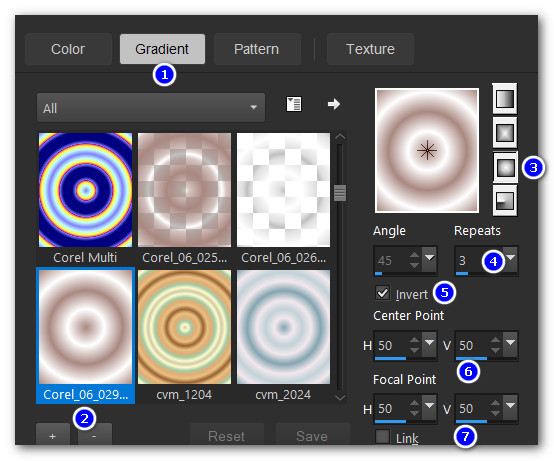Viewport: 554px width, 461px height.
Task: Increase Center Point H with up stepper
Action: [414, 340]
